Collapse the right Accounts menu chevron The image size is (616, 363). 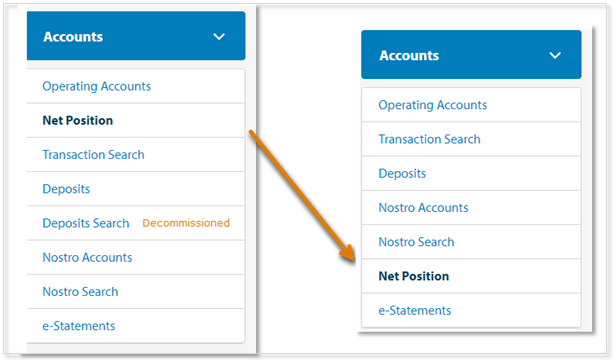point(555,55)
